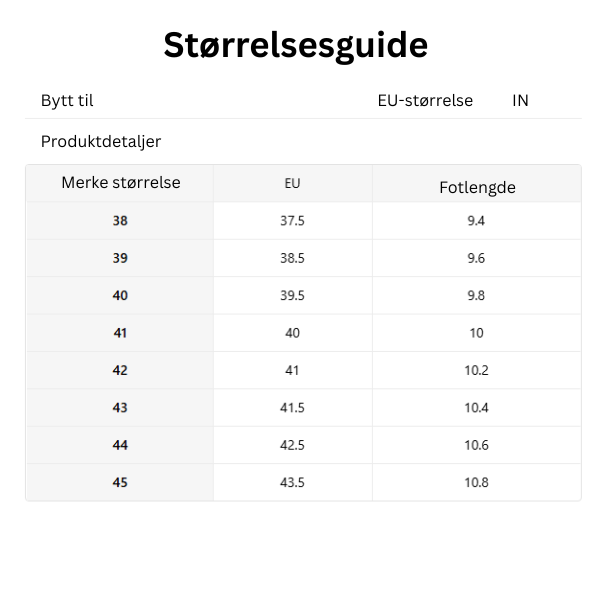Select the Merke størrelse column header
Screen dimensions: 600x600
point(121,183)
